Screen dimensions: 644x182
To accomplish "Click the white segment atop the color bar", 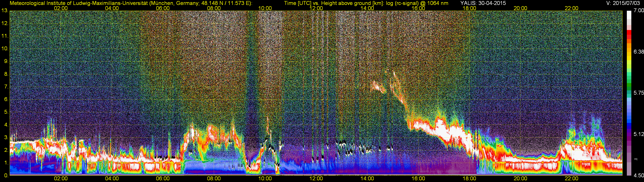I will pyautogui.click(x=629, y=15).
